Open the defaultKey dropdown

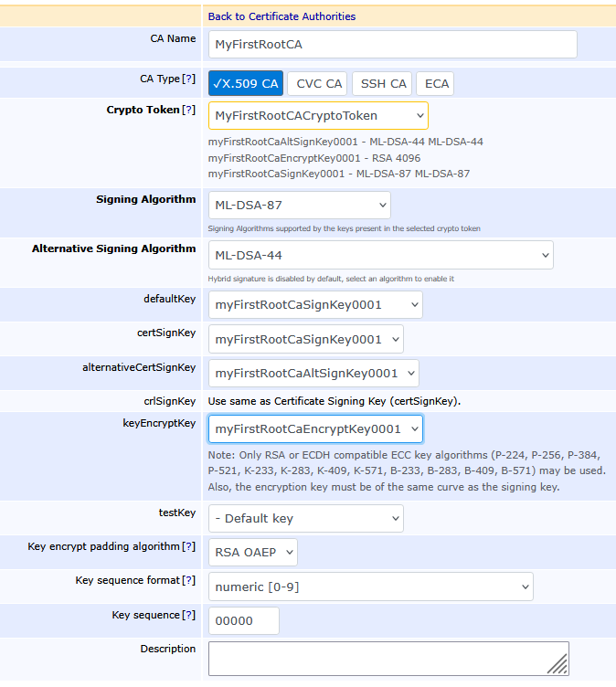[x=315, y=305]
